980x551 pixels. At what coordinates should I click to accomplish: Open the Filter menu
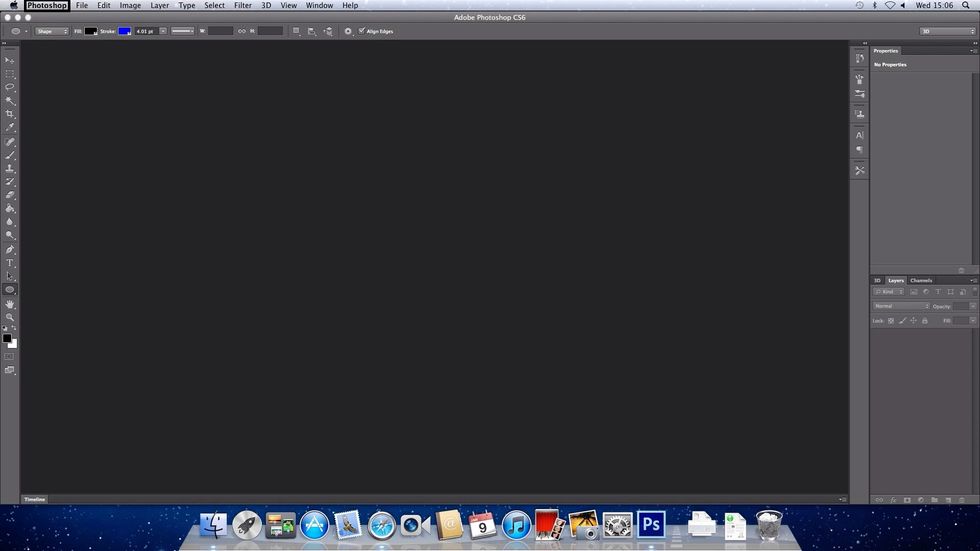(242, 5)
